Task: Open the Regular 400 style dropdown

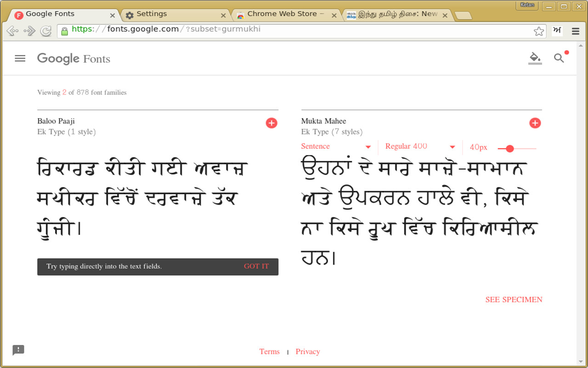Action: [419, 146]
